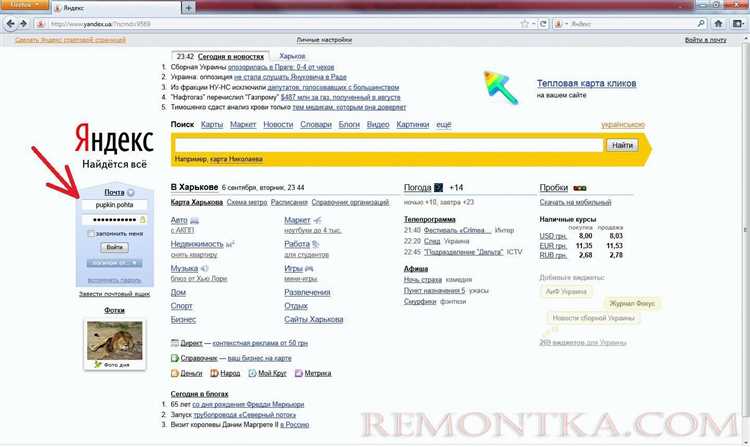
Task: Go forward with the browser forward arrow
Action: click(x=23, y=23)
